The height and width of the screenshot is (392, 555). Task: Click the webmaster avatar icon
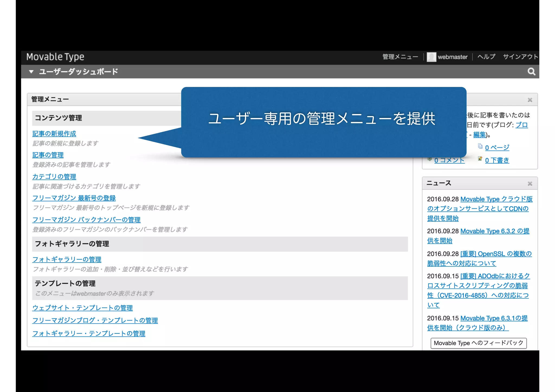click(431, 57)
